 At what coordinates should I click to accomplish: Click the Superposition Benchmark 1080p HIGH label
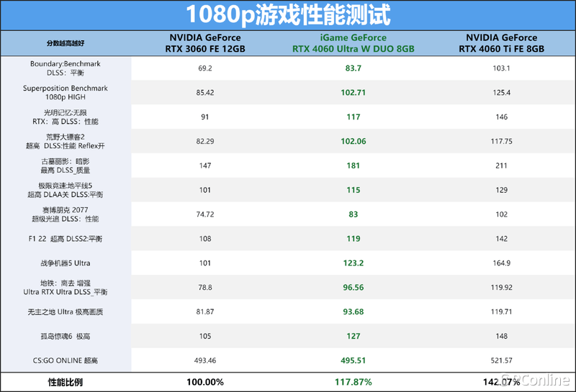[x=66, y=93]
